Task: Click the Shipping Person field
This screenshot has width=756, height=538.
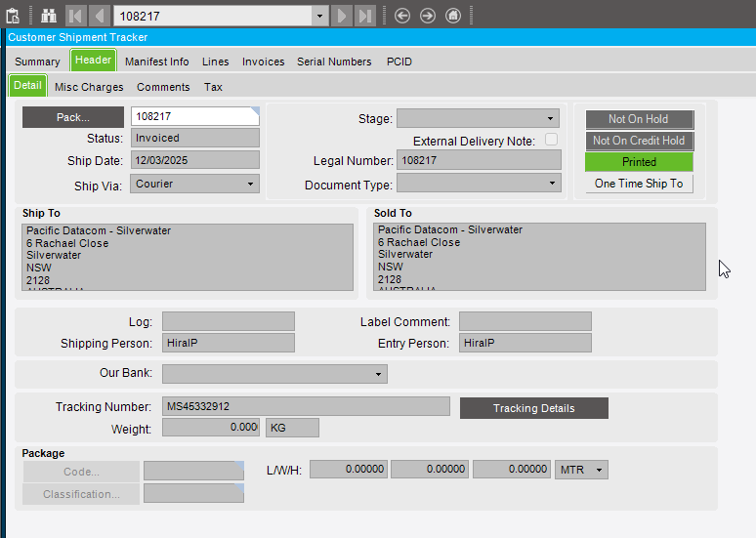Action: click(229, 343)
